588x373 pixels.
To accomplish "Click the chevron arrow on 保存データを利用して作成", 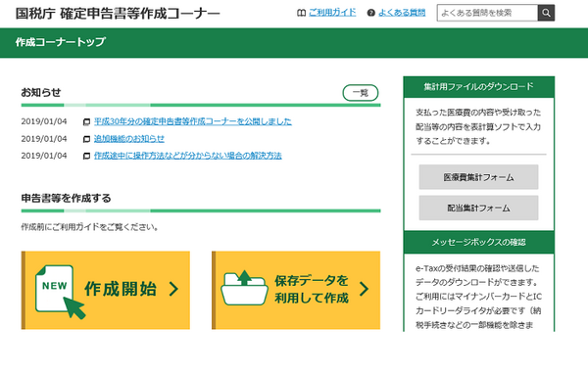I will (364, 289).
